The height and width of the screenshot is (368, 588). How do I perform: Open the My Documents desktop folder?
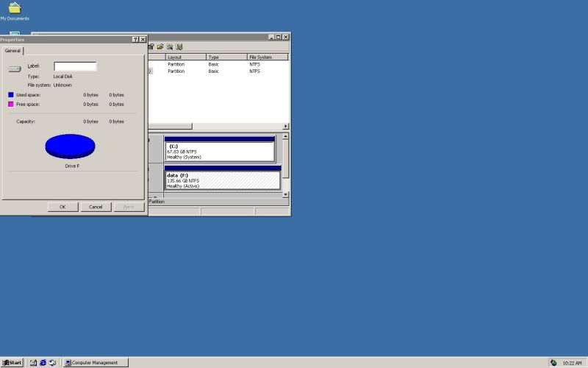click(x=14, y=9)
